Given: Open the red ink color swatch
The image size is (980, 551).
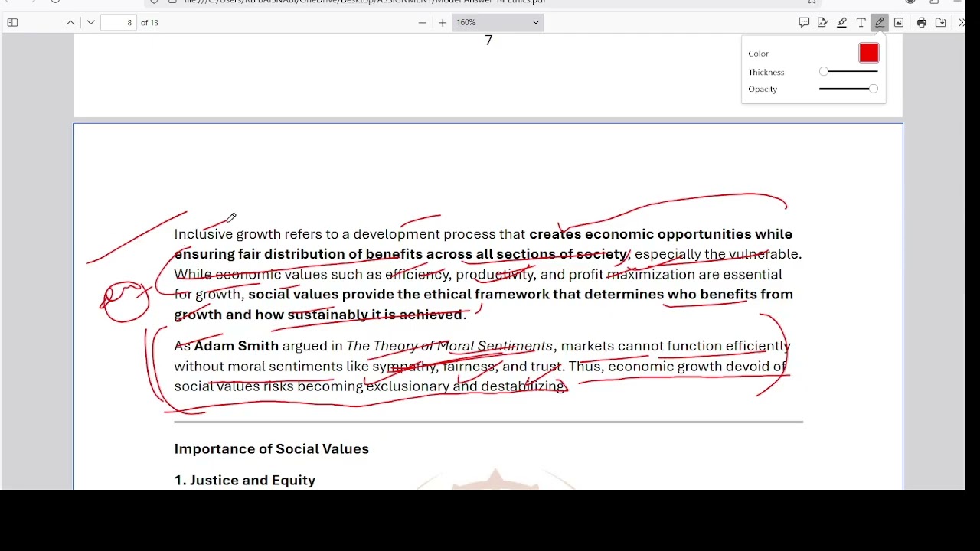Looking at the screenshot, I should (869, 53).
